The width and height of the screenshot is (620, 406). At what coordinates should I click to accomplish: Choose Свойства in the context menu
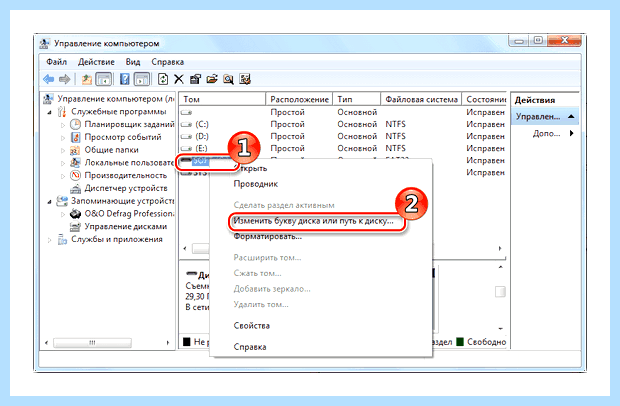(251, 326)
